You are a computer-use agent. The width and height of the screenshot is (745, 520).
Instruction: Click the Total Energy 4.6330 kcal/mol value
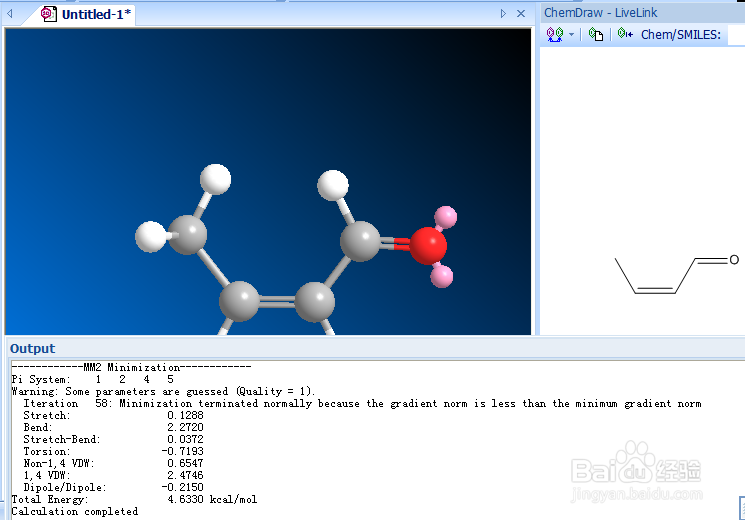(x=212, y=499)
